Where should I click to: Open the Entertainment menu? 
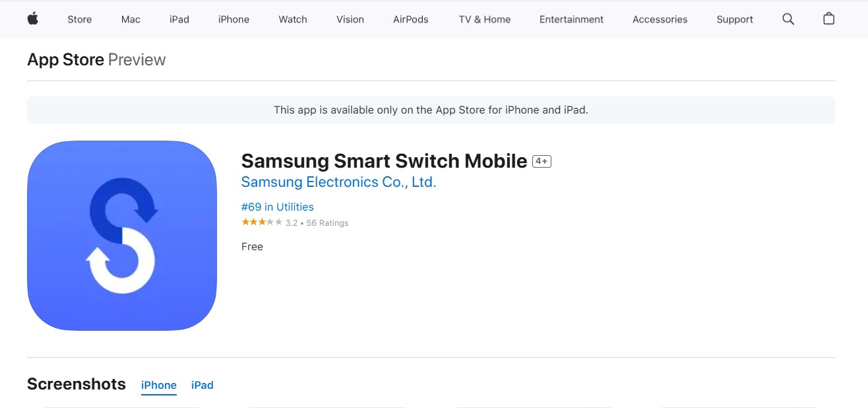(571, 19)
